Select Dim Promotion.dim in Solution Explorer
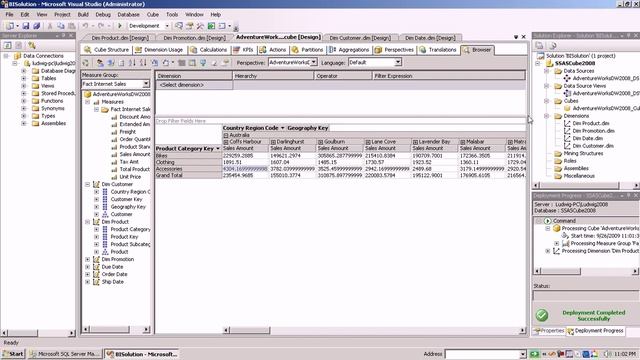Image resolution: width=640 pixels, height=360 pixels. pos(593,131)
